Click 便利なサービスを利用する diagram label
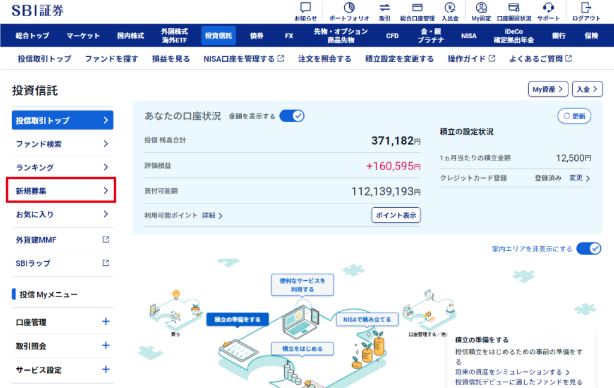Image resolution: width=614 pixels, height=388 pixels. 302,285
